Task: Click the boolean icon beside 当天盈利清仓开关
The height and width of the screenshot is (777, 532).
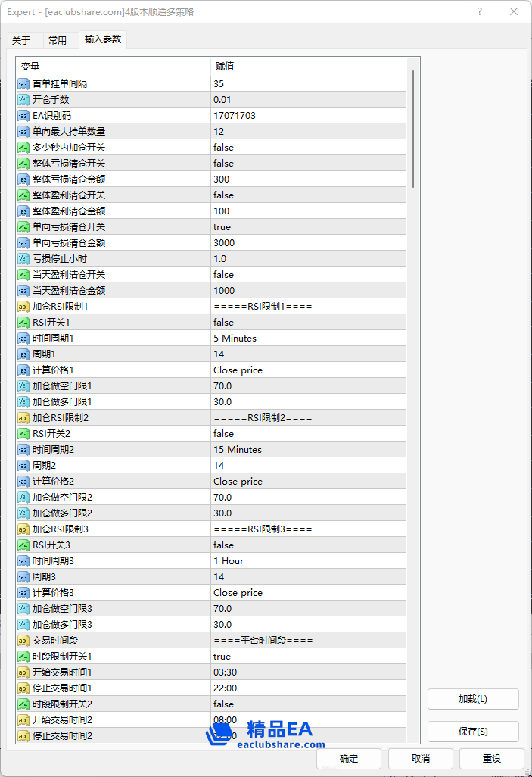Action: click(x=23, y=275)
